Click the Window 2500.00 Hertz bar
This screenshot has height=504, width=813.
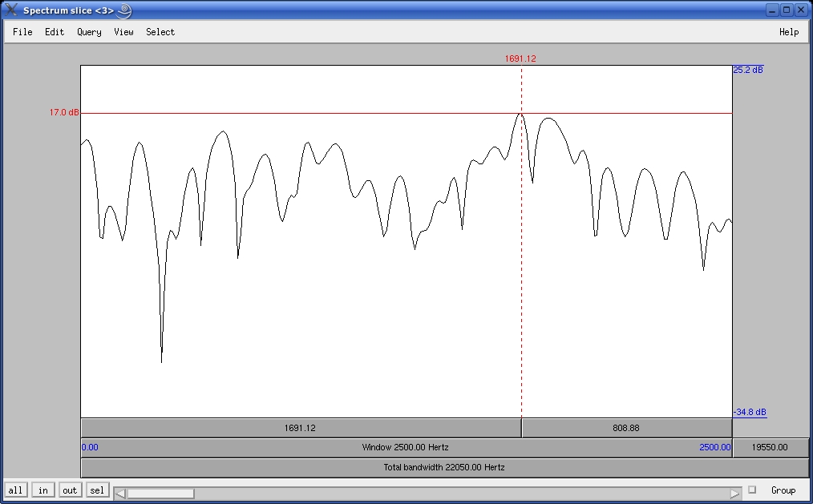pos(405,447)
